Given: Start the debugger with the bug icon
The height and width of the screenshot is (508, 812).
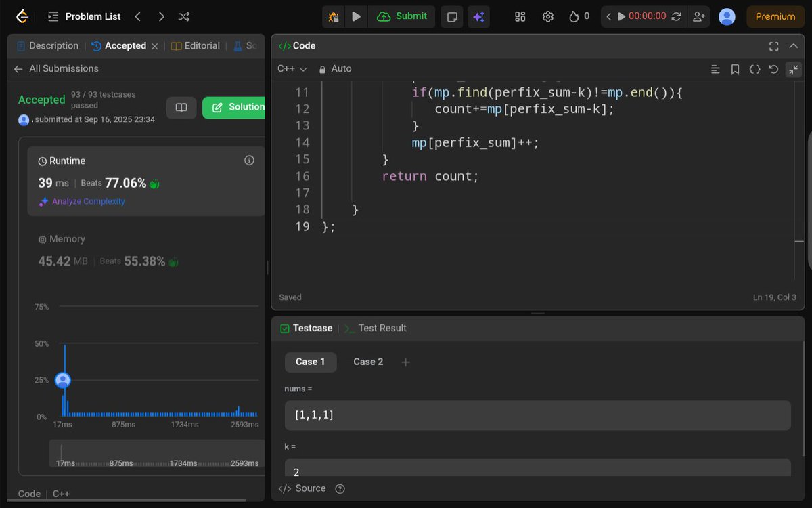Looking at the screenshot, I should tap(334, 16).
